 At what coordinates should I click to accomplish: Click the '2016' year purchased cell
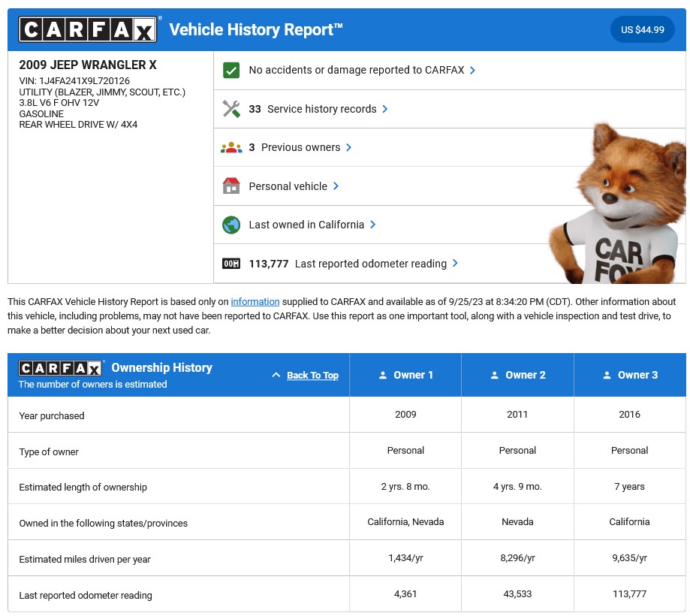point(629,415)
